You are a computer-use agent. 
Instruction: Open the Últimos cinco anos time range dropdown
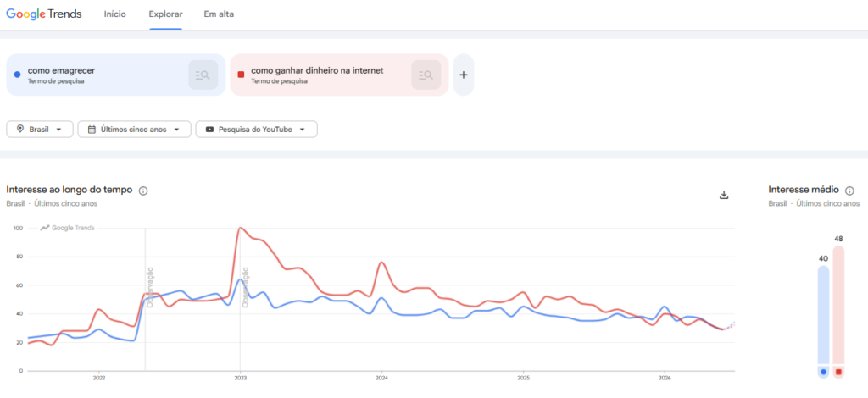point(135,130)
